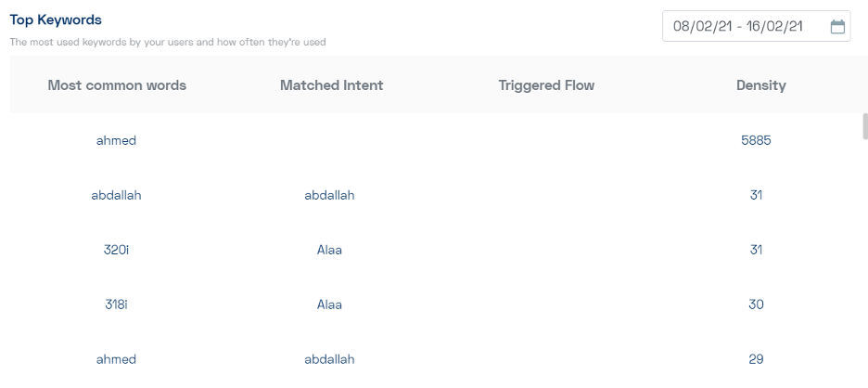The height and width of the screenshot is (388, 868).
Task: Click the Top Keywords heading
Action: 56,19
